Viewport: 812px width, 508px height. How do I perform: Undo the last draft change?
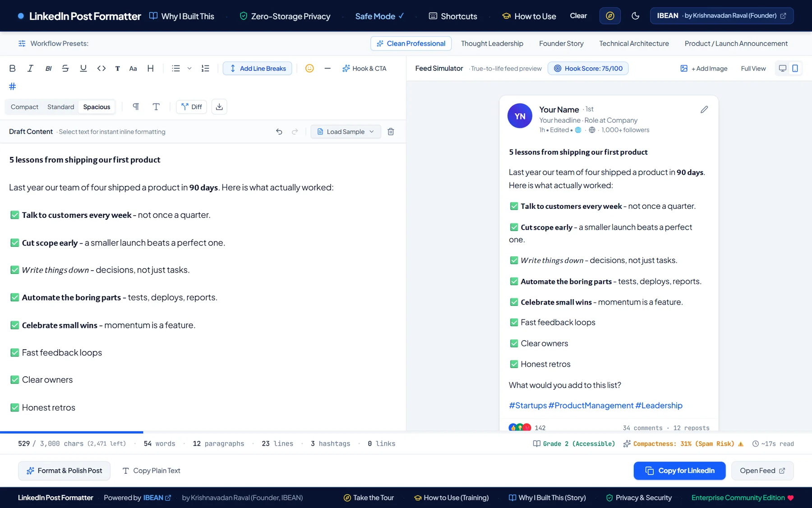point(279,132)
